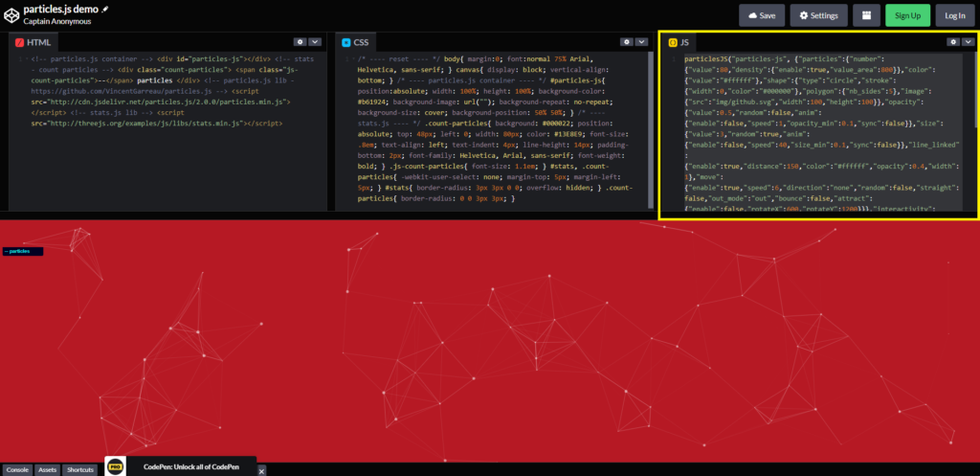The width and height of the screenshot is (980, 476).
Task: Expand the CSS editor dropdown chevron
Action: coord(640,42)
